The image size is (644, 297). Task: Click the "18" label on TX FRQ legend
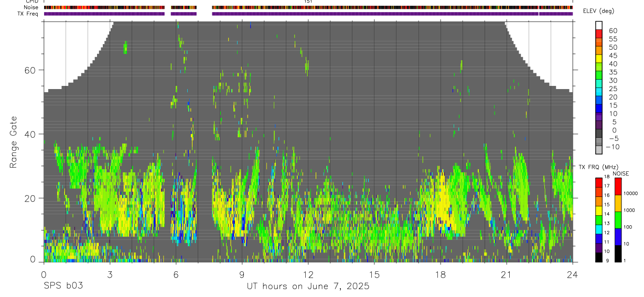pos(606,177)
